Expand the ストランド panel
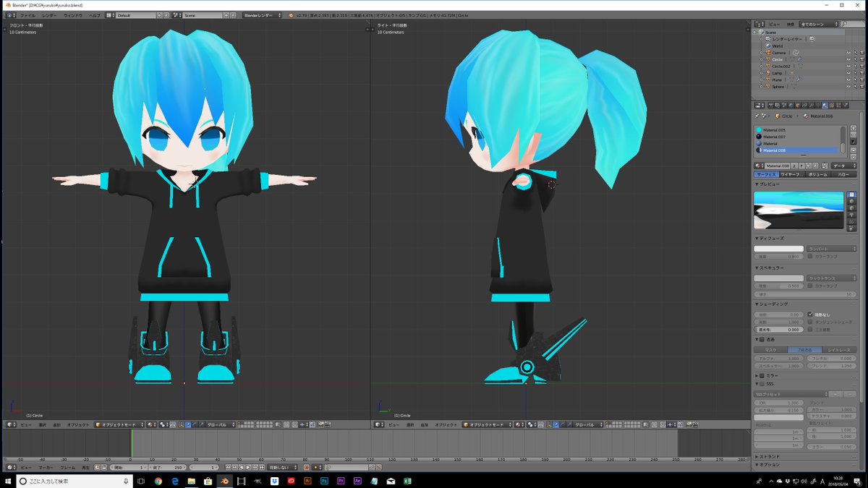Image resolution: width=868 pixels, height=488 pixels. 768,457
